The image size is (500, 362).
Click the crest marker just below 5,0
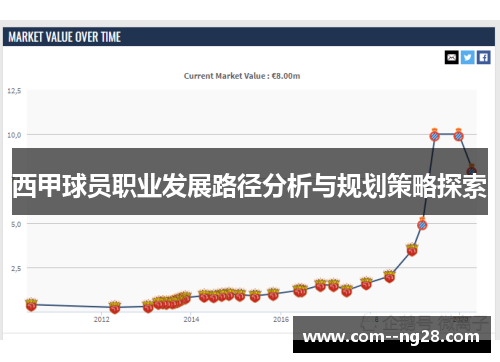point(412,250)
